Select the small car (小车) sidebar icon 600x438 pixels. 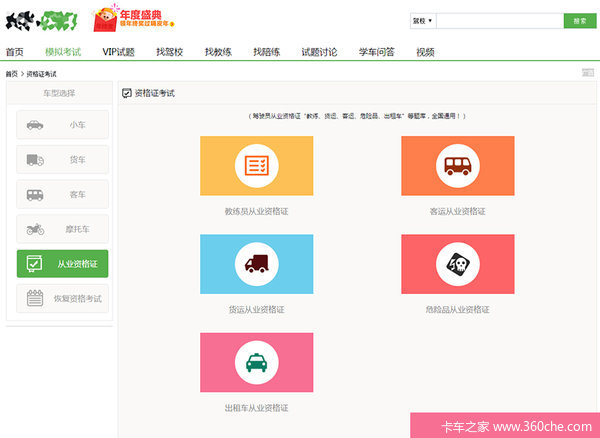tap(35, 125)
